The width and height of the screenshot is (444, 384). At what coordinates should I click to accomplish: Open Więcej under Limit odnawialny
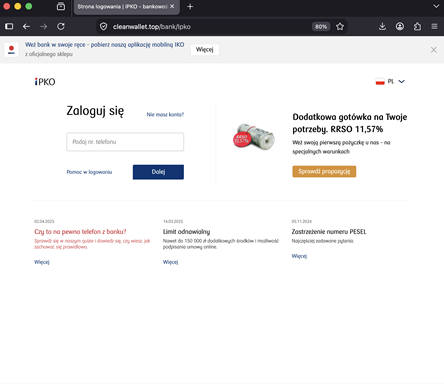click(170, 262)
